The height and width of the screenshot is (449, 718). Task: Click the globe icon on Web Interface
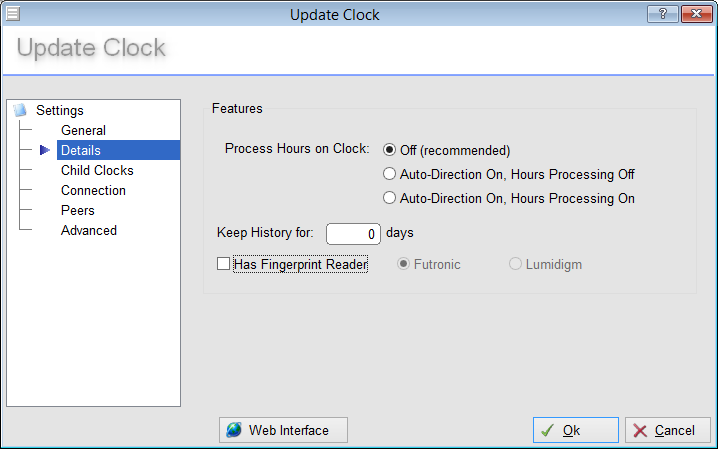point(234,430)
